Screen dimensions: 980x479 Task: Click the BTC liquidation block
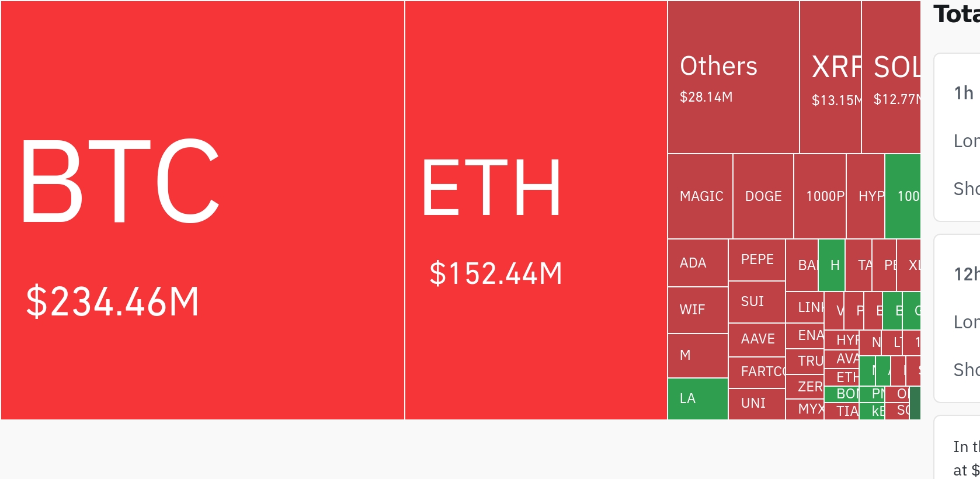coord(202,210)
